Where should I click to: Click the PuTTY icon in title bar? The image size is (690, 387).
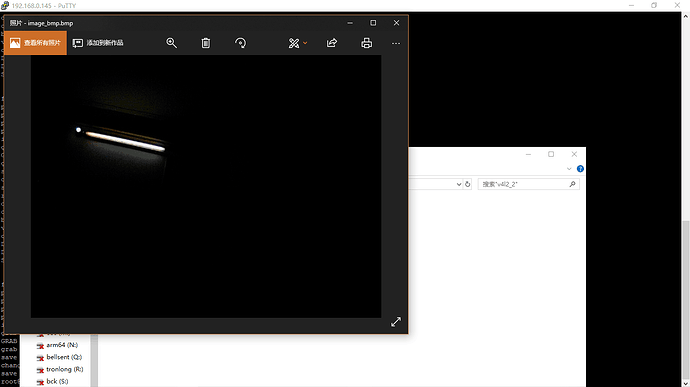pyautogui.click(x=5, y=5)
